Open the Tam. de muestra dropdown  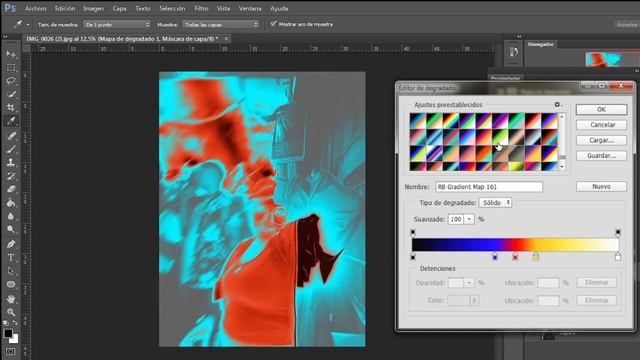tap(117, 24)
